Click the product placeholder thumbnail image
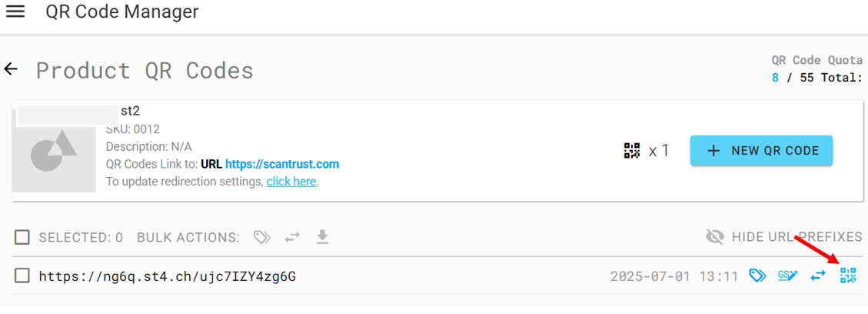This screenshot has width=868, height=314. (x=53, y=150)
